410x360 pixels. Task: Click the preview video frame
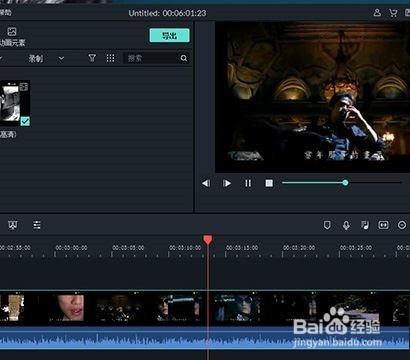312,97
